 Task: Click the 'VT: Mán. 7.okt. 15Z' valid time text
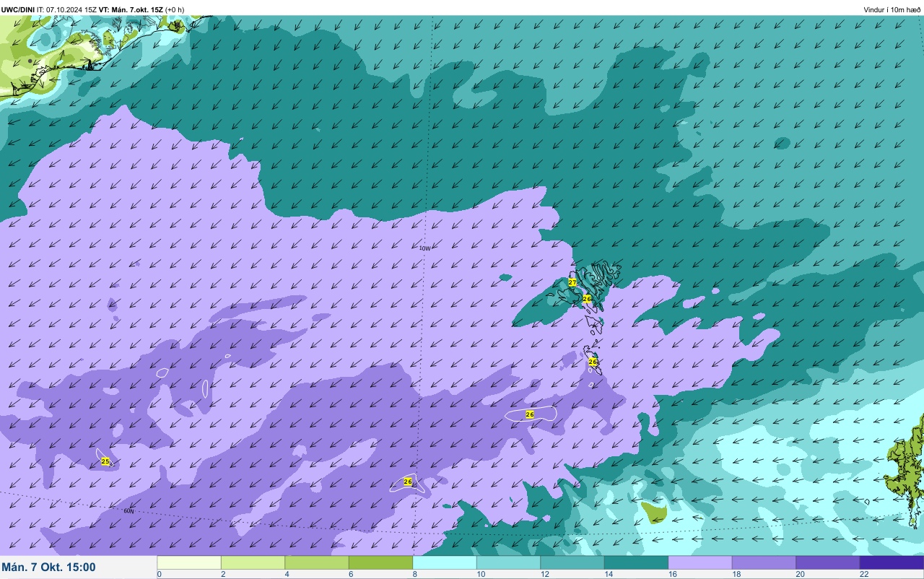131,9
